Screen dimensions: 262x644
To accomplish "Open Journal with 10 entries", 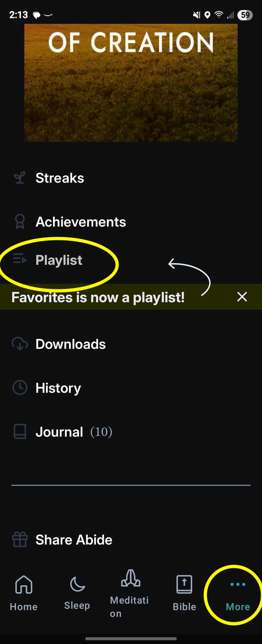I will point(131,432).
